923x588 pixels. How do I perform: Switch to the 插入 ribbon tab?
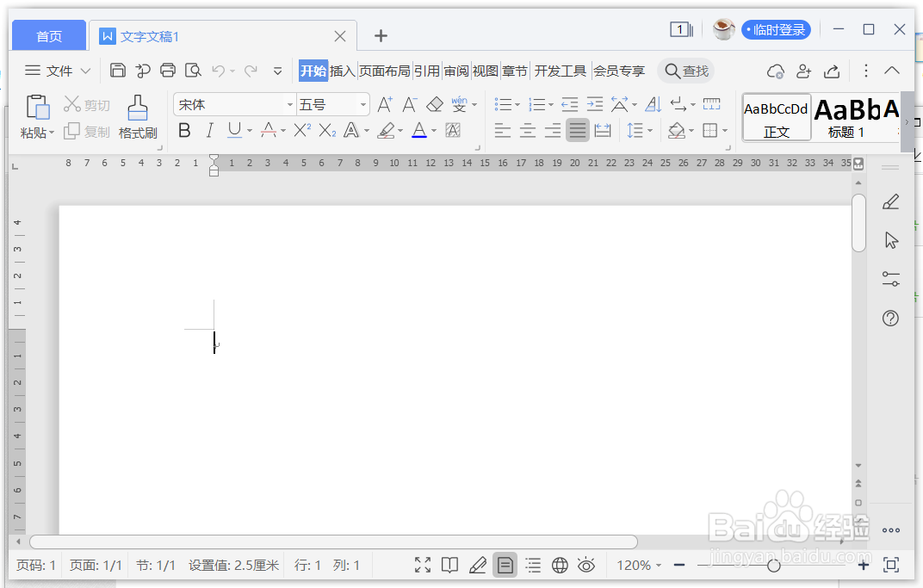341,71
